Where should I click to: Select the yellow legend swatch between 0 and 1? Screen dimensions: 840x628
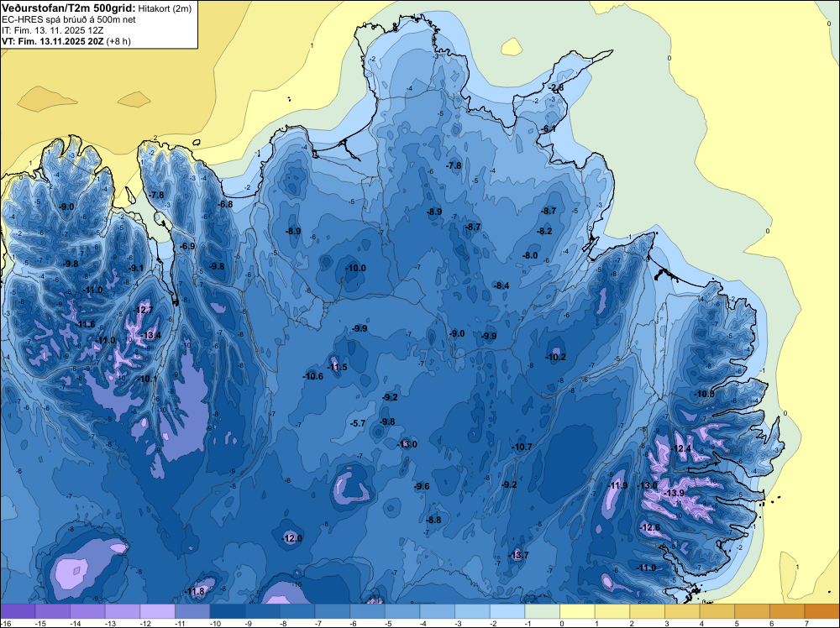pos(577,611)
